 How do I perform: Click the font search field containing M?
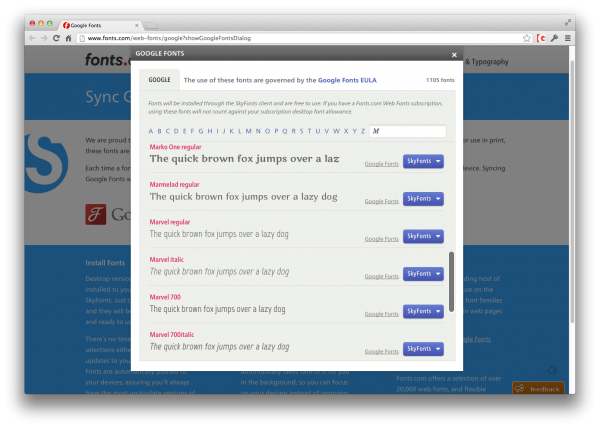(408, 131)
